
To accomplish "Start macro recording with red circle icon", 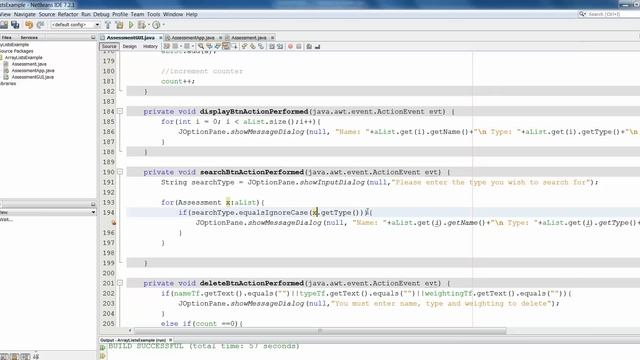I will [x=290, y=47].
